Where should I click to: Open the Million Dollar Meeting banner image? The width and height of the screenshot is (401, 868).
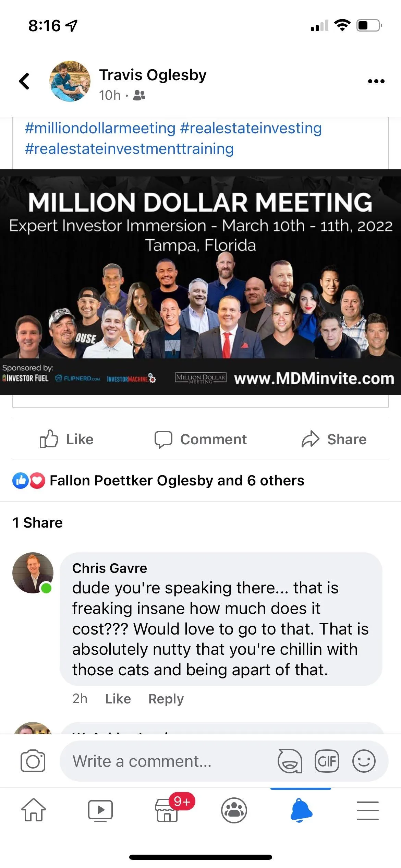[x=200, y=282]
